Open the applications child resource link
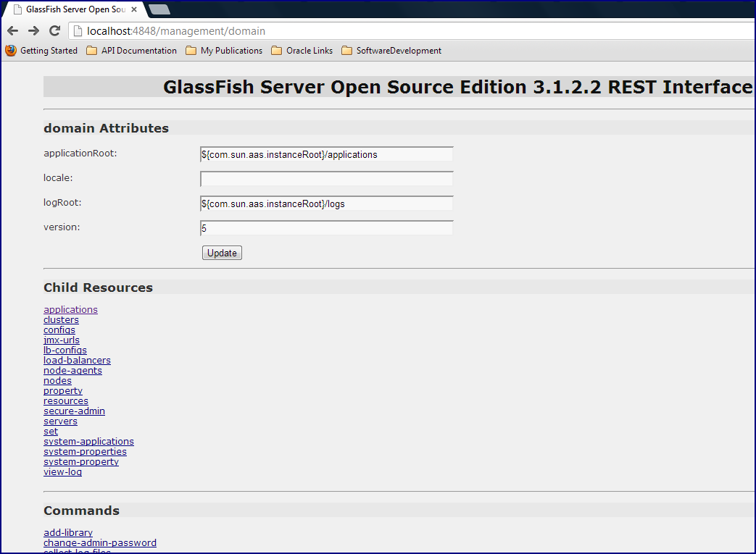The image size is (756, 554). coord(70,310)
